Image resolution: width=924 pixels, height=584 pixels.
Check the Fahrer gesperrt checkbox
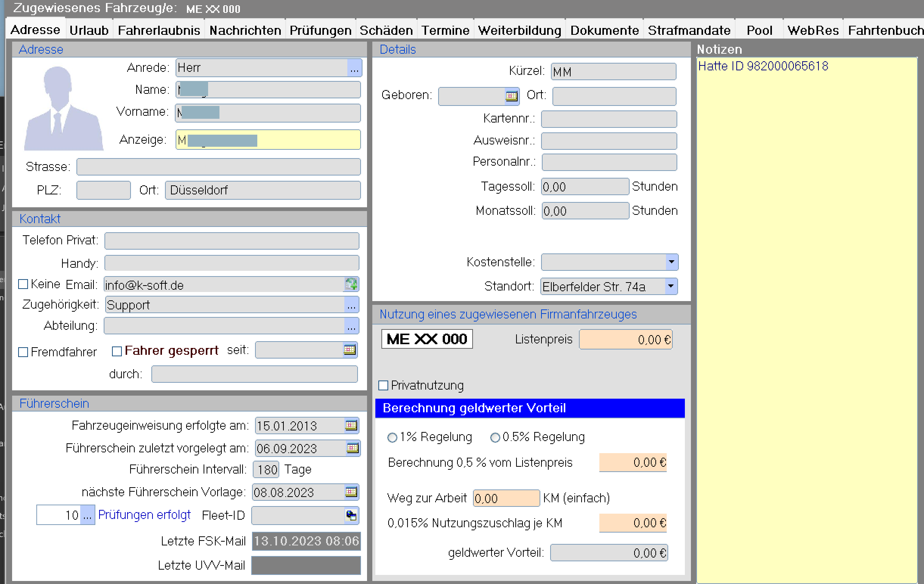tap(117, 351)
